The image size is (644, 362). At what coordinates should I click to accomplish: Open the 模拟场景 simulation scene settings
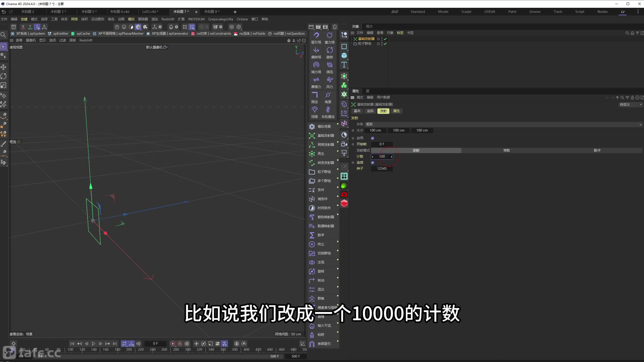point(322,126)
